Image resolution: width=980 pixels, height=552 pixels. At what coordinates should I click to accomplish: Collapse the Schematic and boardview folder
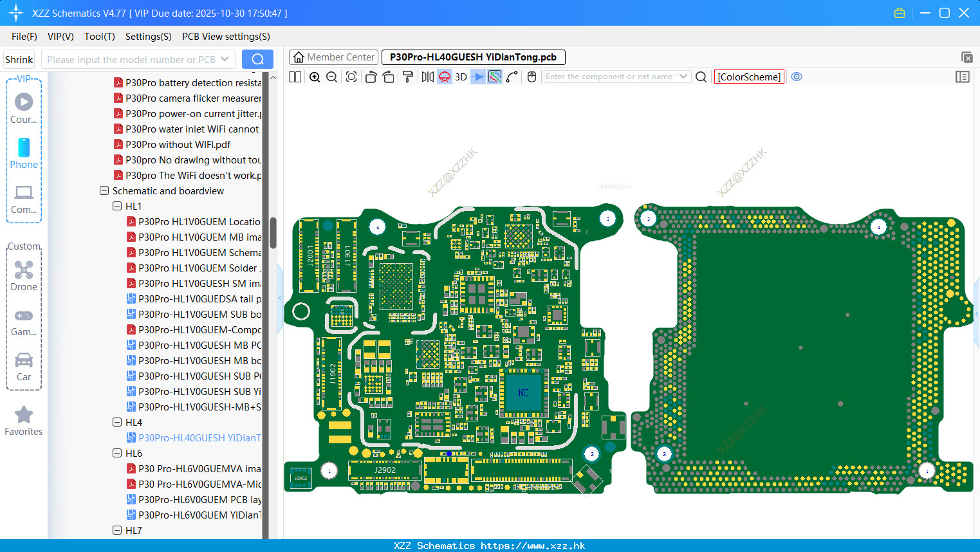tap(104, 191)
